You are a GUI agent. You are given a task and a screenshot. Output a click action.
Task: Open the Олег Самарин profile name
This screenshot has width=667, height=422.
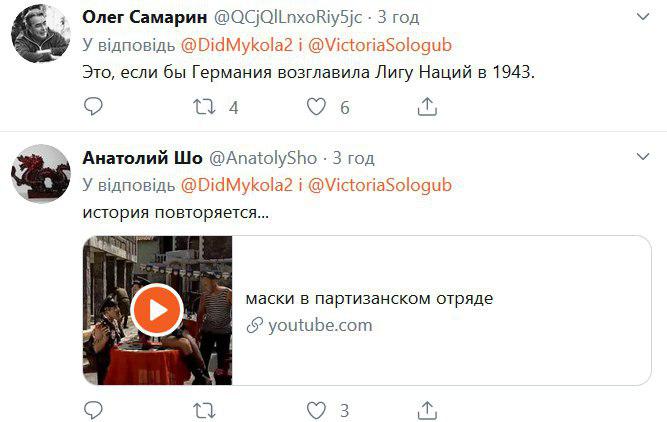pyautogui.click(x=145, y=17)
